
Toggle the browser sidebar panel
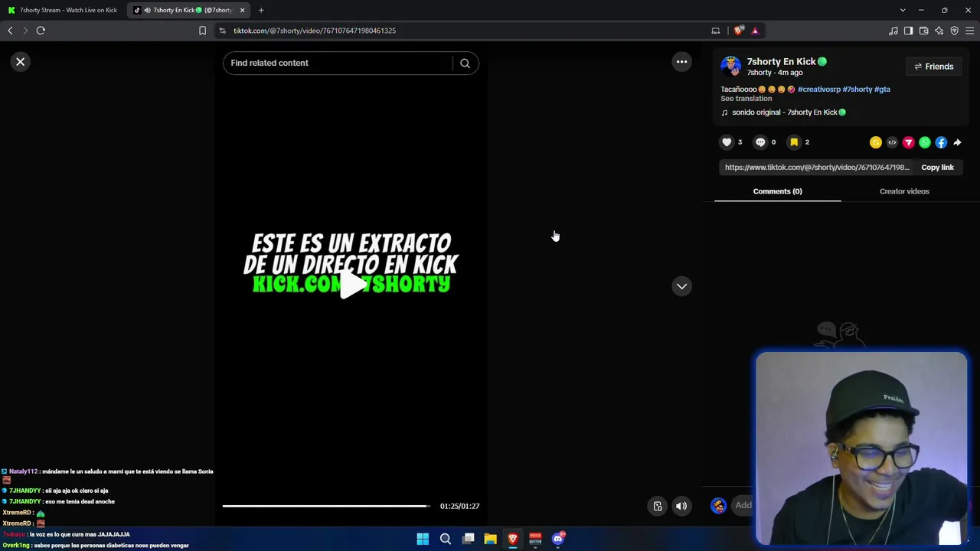pyautogui.click(x=908, y=31)
